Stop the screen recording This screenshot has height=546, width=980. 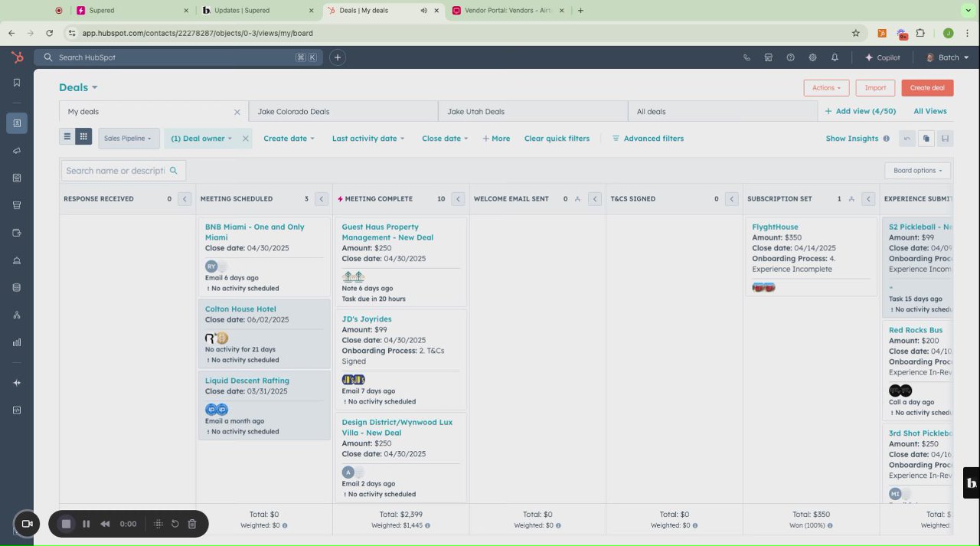pyautogui.click(x=67, y=524)
